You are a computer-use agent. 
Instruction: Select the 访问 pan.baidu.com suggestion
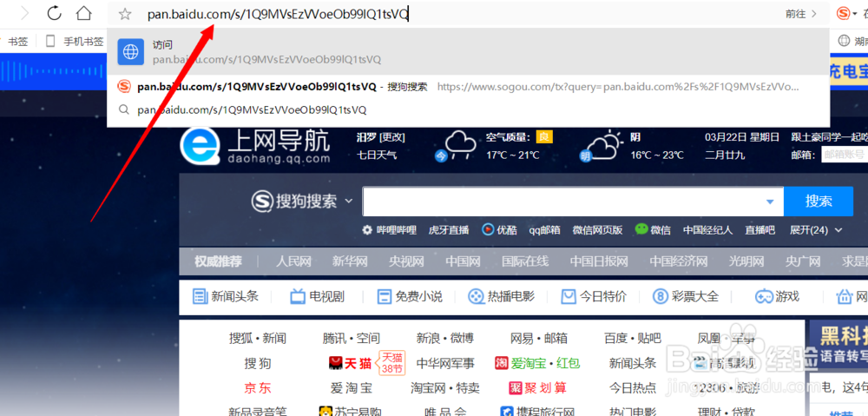[469, 52]
